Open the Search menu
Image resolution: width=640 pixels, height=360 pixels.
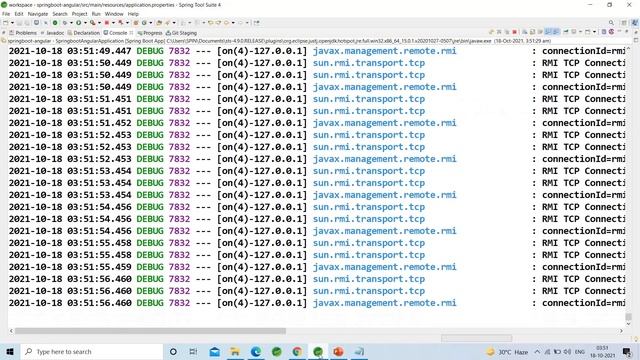coord(60,14)
